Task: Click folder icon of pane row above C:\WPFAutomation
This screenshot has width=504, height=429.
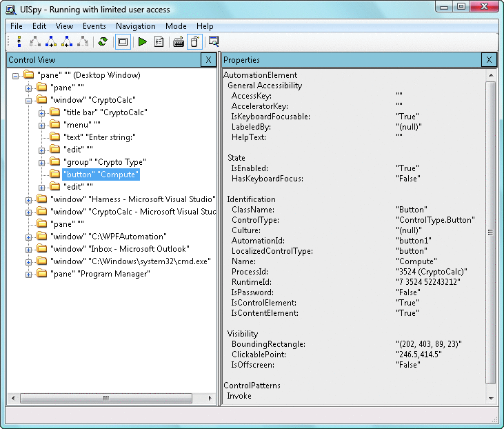Action: coord(42,223)
